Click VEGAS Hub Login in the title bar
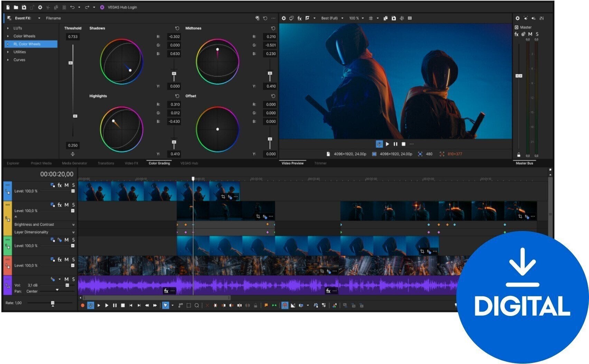The width and height of the screenshot is (589, 364). (123, 7)
